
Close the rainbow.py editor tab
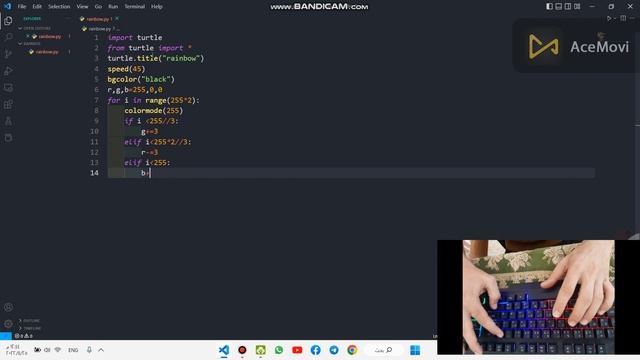tap(117, 19)
